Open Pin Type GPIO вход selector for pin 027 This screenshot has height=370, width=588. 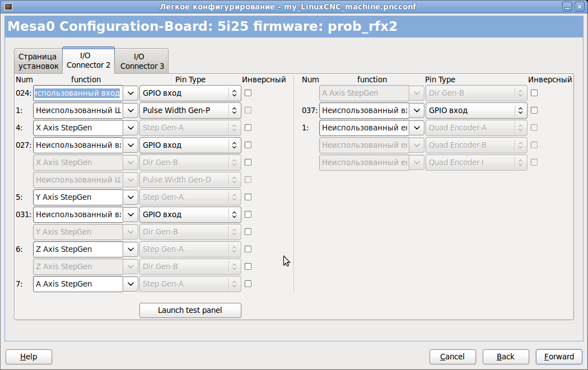point(190,145)
